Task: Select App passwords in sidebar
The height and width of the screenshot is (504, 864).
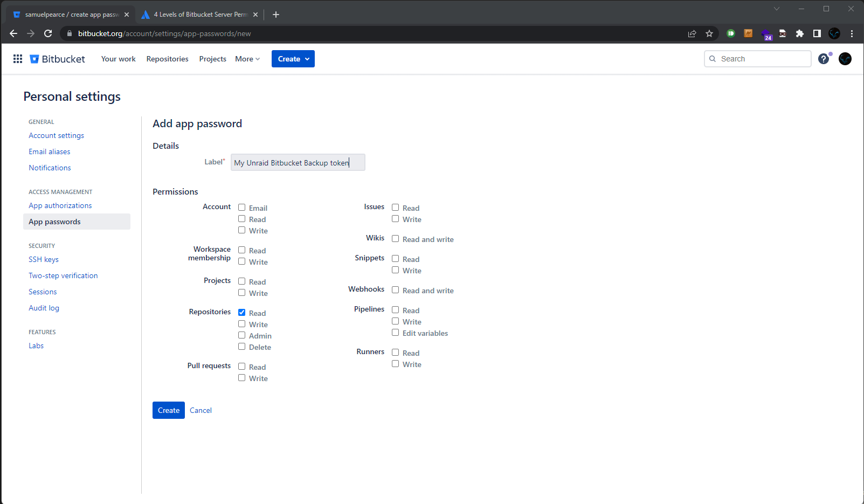Action: [x=77, y=222]
